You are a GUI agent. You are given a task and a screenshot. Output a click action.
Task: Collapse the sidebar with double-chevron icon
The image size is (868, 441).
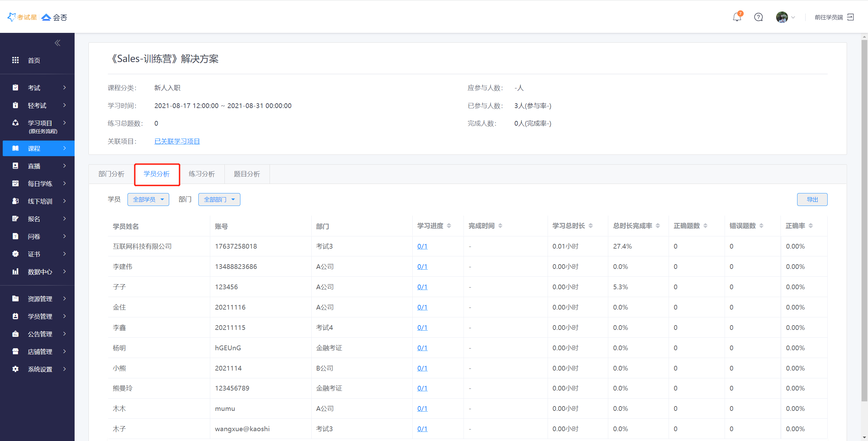tap(57, 43)
